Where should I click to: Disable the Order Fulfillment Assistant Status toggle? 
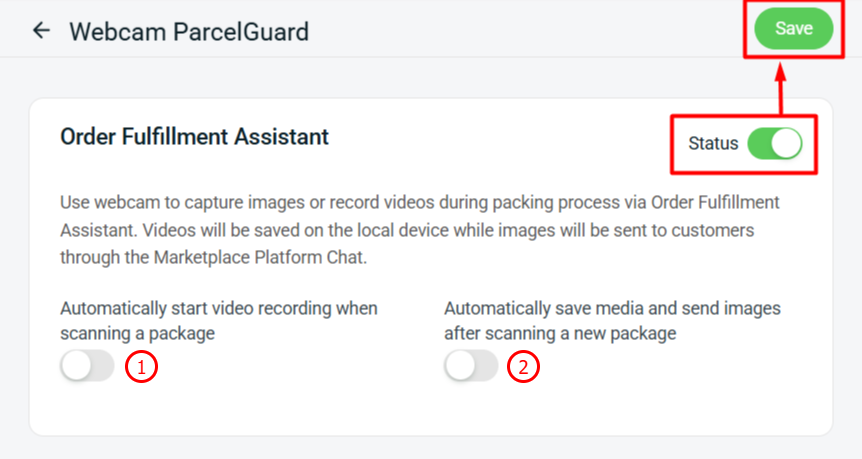tap(775, 143)
